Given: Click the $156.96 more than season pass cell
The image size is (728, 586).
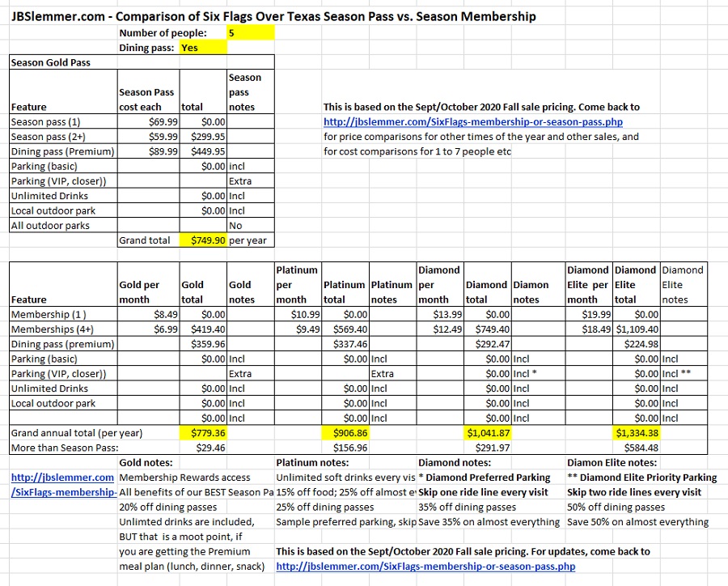Looking at the screenshot, I should pos(345,448).
